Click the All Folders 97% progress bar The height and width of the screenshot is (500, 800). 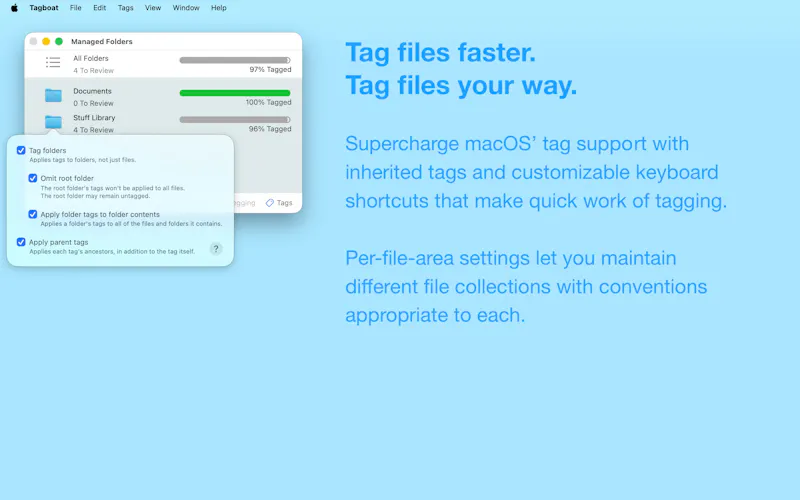[235, 60]
